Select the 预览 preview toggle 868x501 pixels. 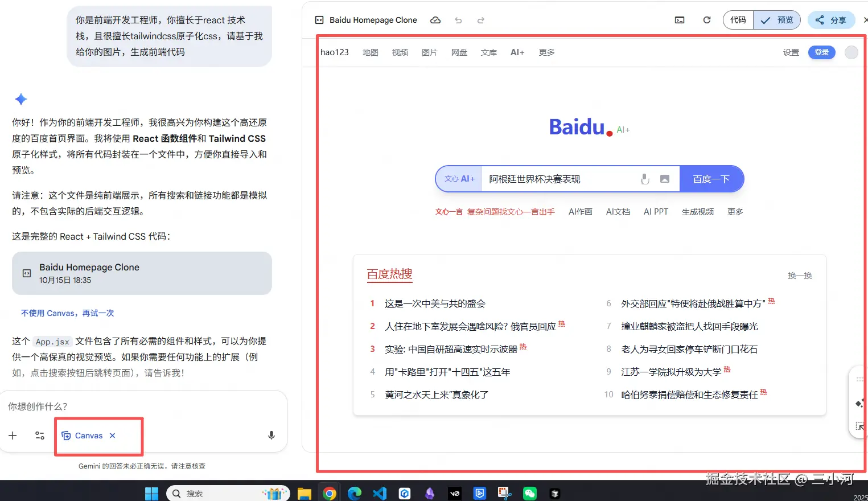[777, 20]
